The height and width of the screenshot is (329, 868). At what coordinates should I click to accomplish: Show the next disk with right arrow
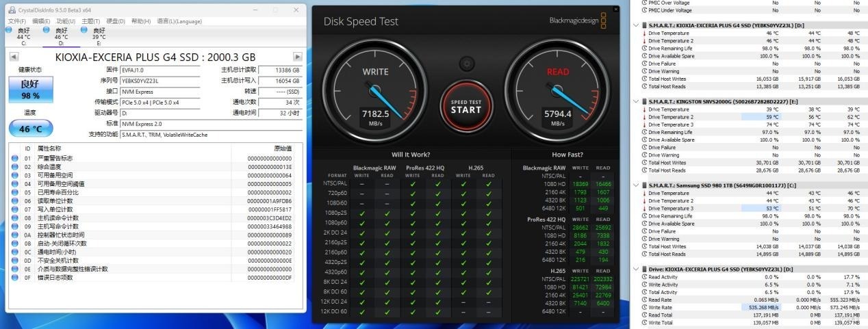click(x=296, y=57)
